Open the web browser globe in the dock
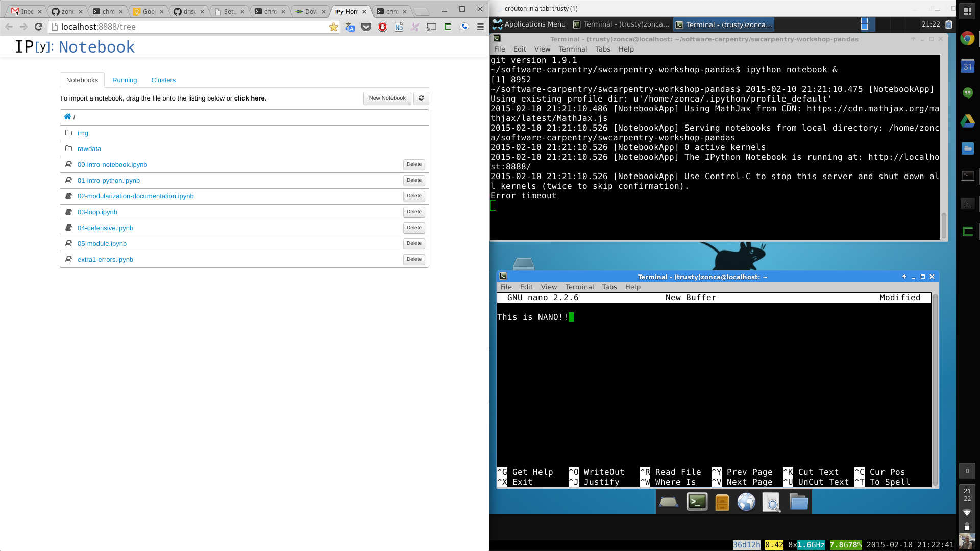Screen dimensions: 980x551 (x=746, y=502)
